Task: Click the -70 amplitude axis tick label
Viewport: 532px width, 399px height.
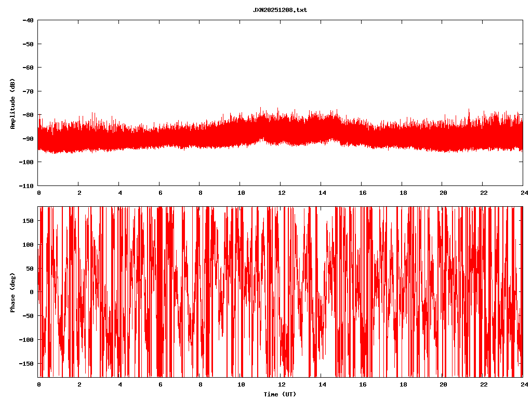Action: 28,91
